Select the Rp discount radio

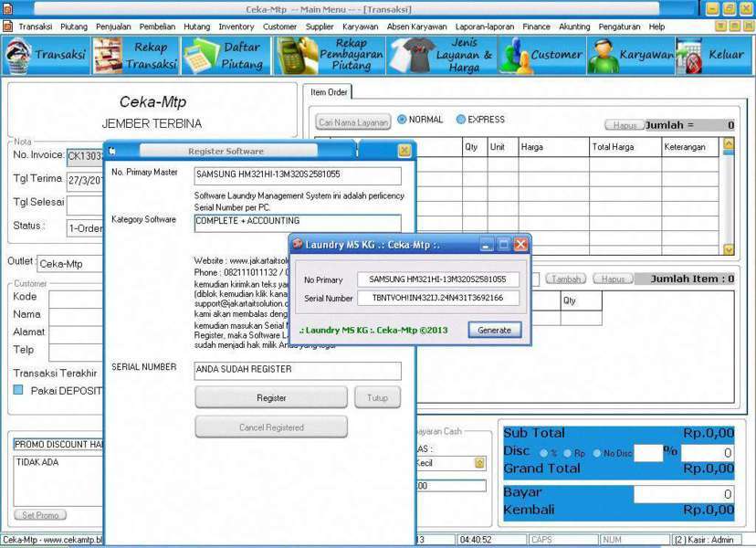click(x=568, y=453)
